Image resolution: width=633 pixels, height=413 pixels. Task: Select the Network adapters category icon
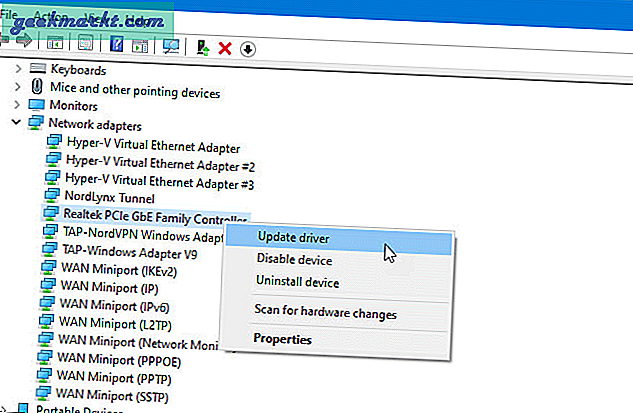(x=36, y=123)
